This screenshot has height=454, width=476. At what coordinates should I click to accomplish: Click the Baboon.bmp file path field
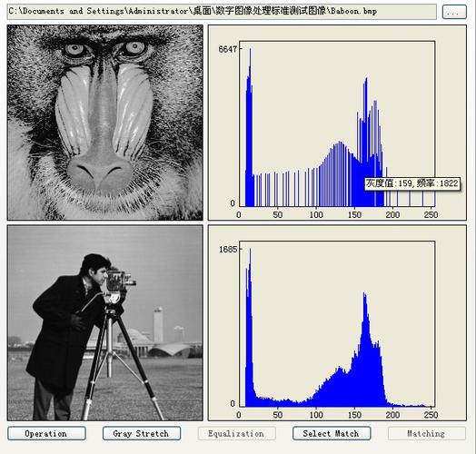[222, 12]
